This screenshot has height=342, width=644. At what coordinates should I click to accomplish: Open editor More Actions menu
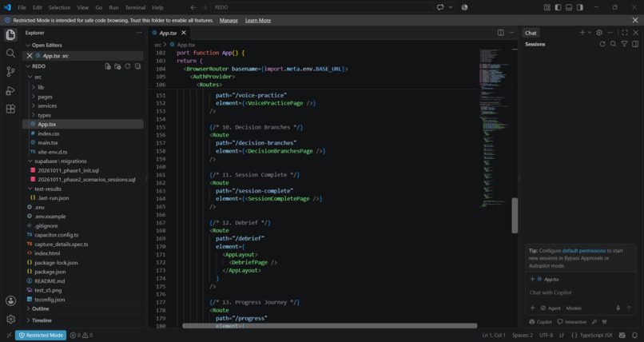coord(511,33)
